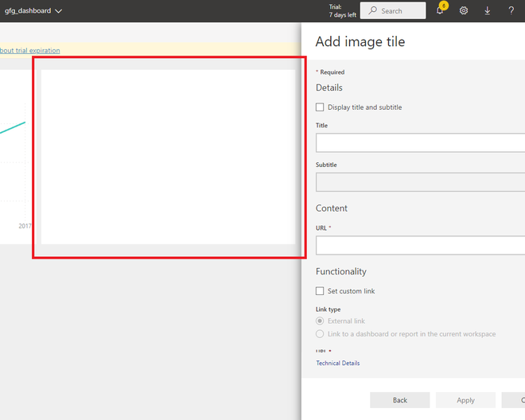Expand the gfg_dashboard dropdown chevron
Image resolution: width=525 pixels, height=420 pixels.
tap(59, 11)
